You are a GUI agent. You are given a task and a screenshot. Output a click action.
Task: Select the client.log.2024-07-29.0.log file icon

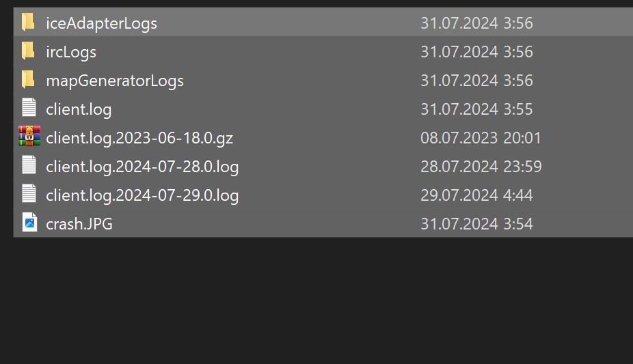(x=29, y=194)
